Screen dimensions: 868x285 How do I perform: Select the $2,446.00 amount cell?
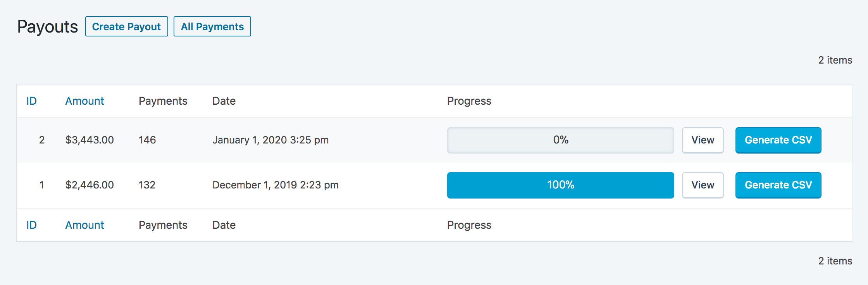(90, 185)
